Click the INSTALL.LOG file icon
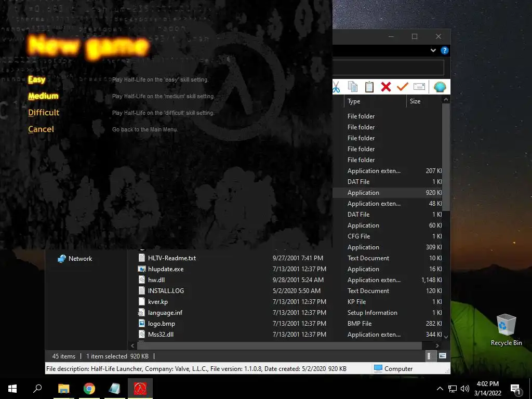The image size is (532, 399). click(142, 291)
